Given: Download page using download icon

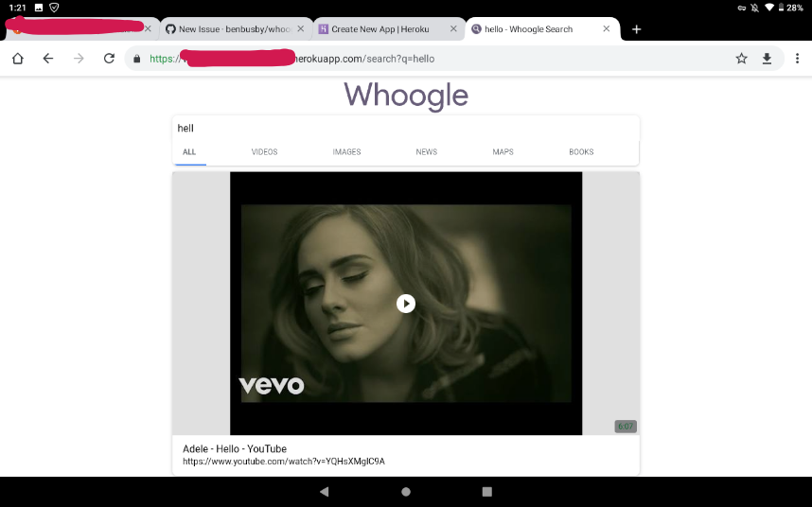Looking at the screenshot, I should (x=767, y=59).
